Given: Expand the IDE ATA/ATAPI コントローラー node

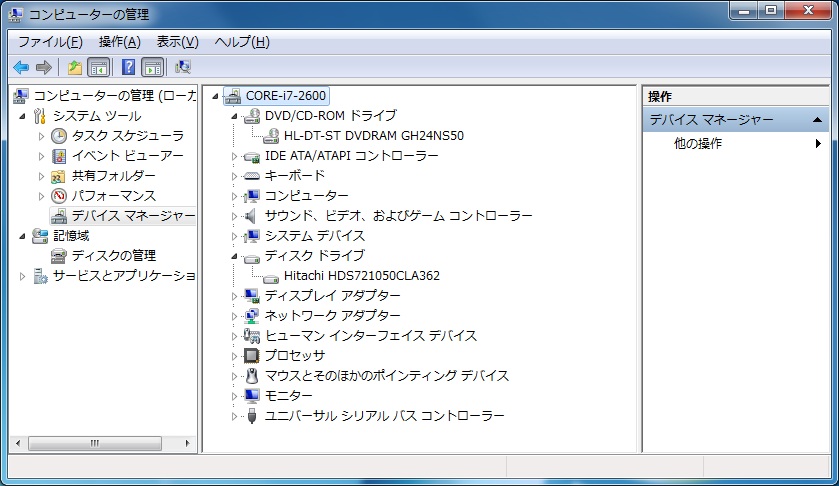Looking at the screenshot, I should point(234,156).
